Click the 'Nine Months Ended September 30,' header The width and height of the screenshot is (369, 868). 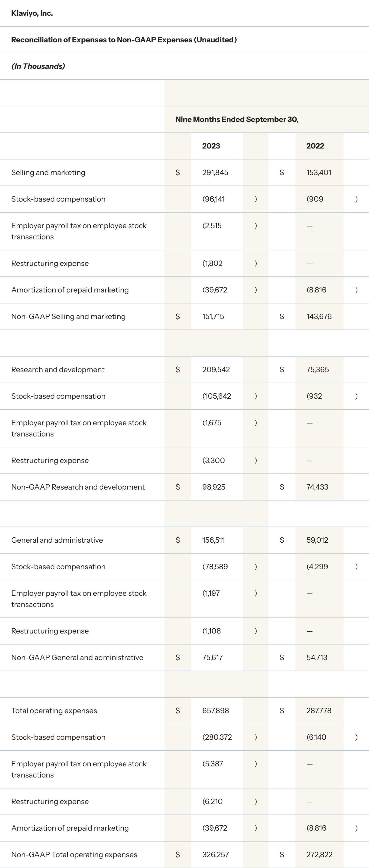(237, 119)
